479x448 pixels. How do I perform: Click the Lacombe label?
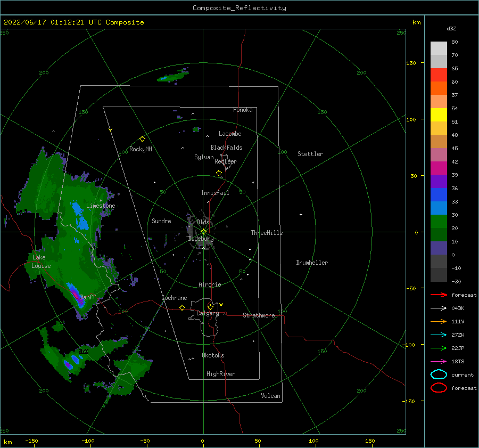click(230, 134)
